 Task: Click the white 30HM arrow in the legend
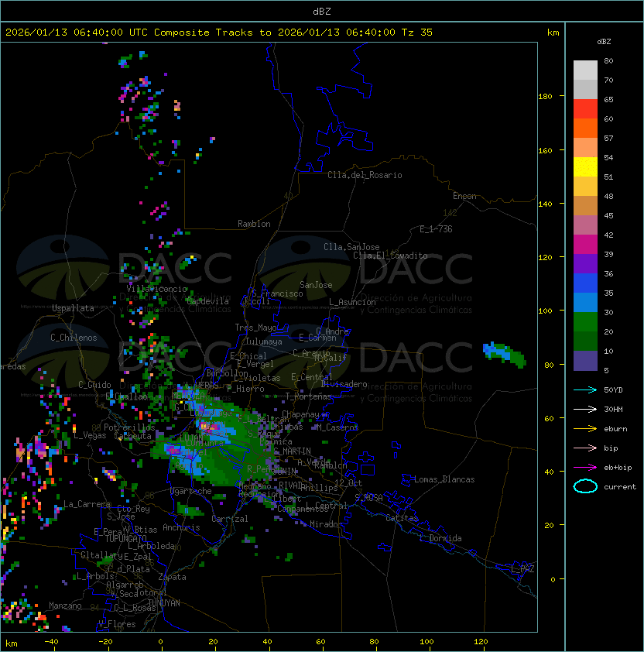[585, 410]
